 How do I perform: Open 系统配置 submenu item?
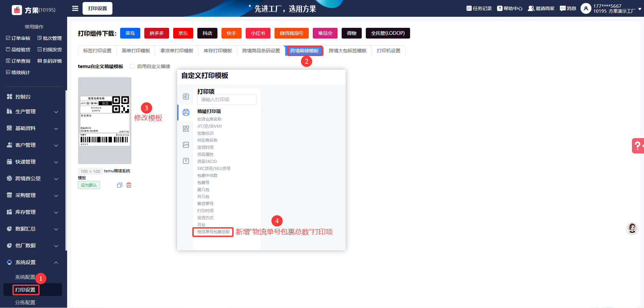25,277
